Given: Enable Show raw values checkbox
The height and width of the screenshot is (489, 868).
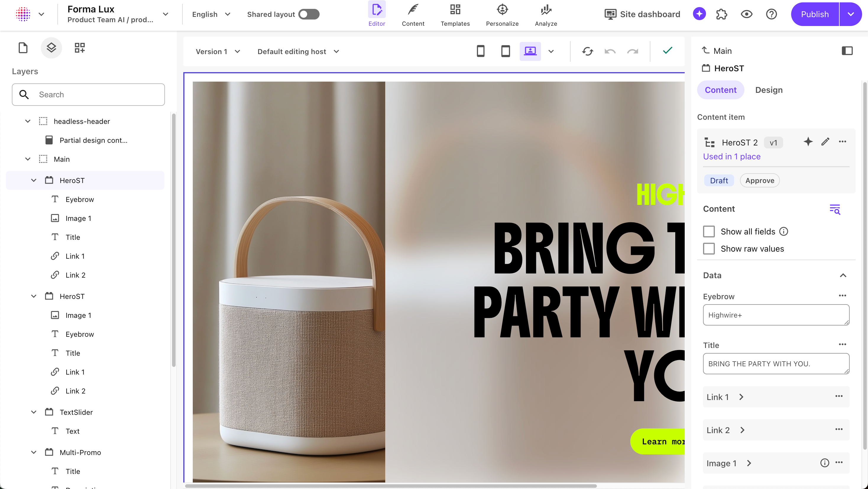Looking at the screenshot, I should [709, 249].
